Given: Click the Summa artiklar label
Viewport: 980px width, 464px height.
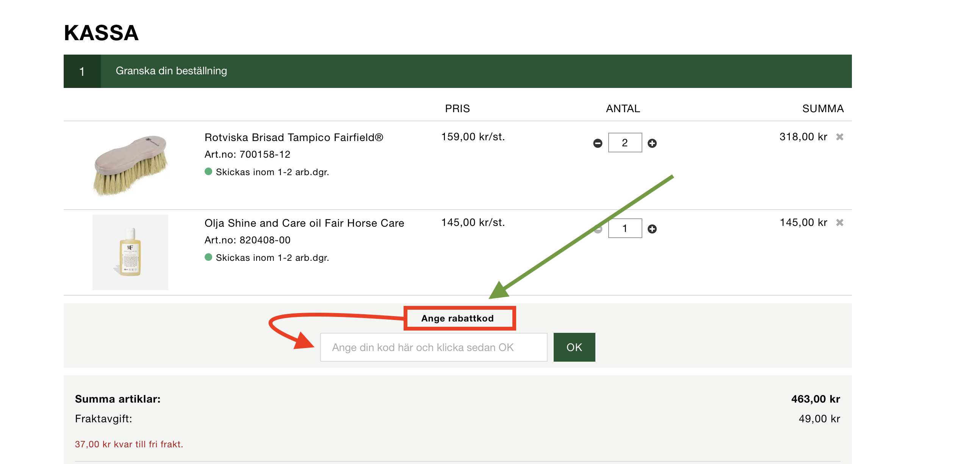Looking at the screenshot, I should (x=117, y=399).
